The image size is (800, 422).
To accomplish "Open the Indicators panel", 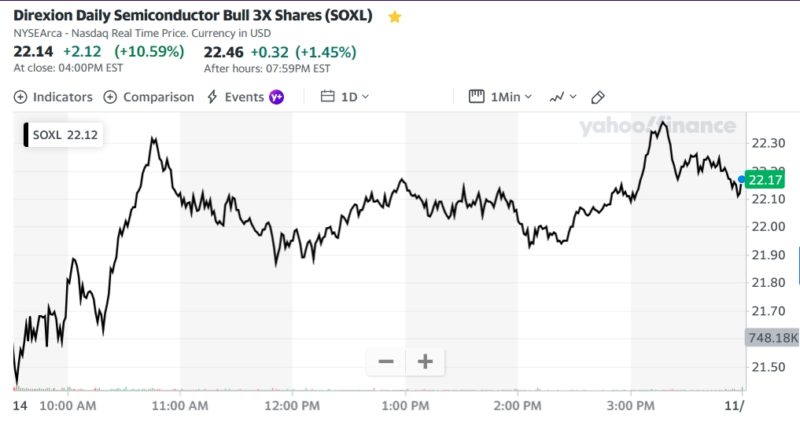I will 53,97.
